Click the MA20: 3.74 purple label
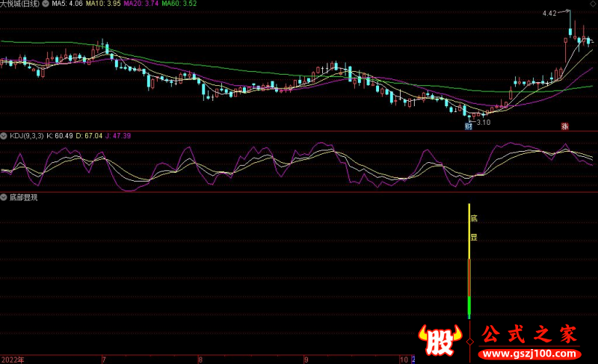Viewport: 598px width, 364px height. pyautogui.click(x=141, y=4)
